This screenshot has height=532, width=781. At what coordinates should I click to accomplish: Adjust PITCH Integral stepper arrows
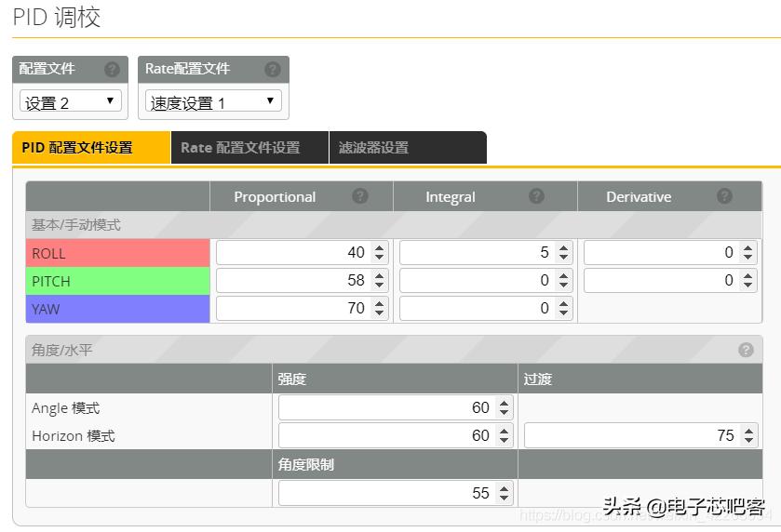tap(564, 280)
